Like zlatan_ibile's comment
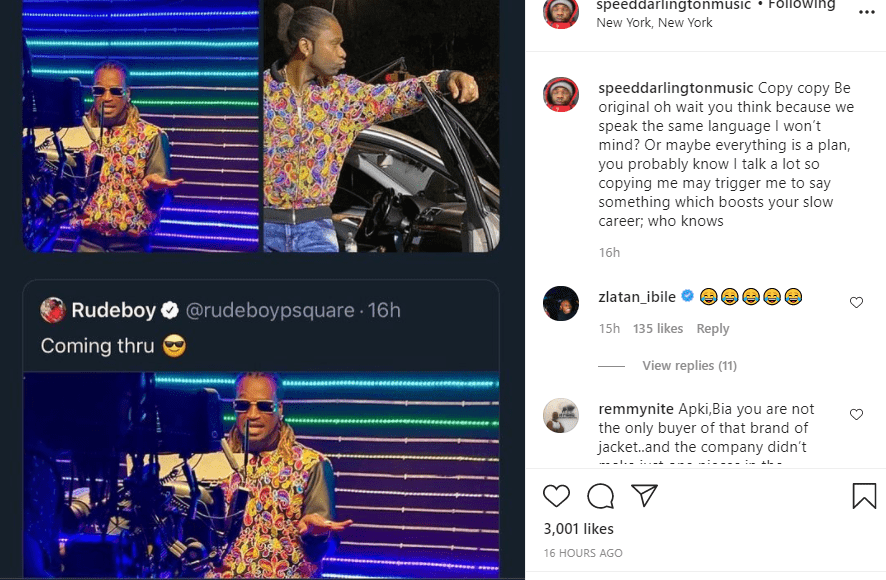The width and height of the screenshot is (886, 580). click(x=856, y=302)
